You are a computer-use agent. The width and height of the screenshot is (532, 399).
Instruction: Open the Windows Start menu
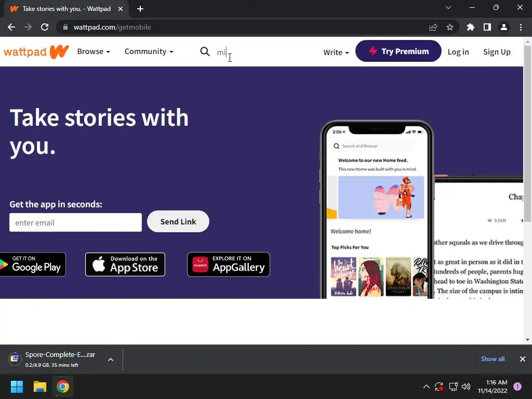tap(17, 387)
